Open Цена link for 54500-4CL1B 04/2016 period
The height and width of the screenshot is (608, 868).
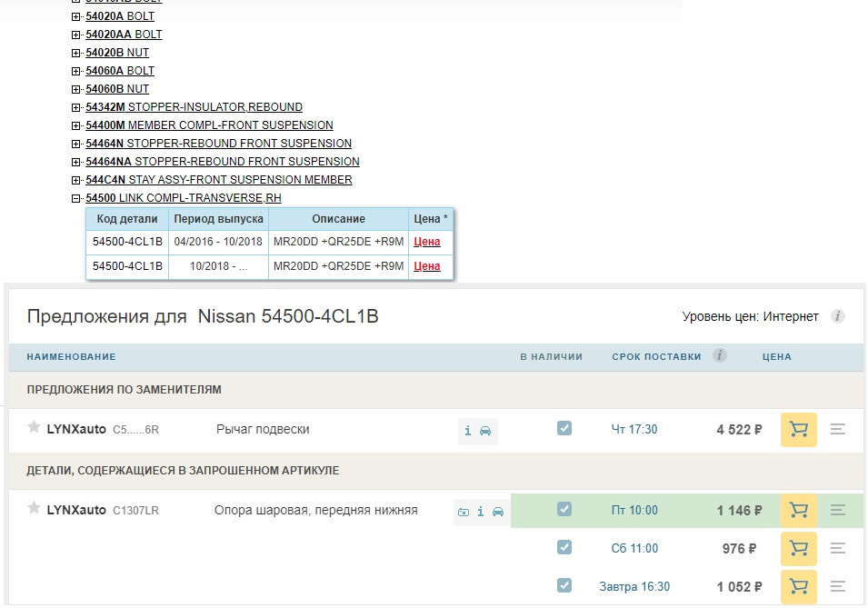[428, 242]
